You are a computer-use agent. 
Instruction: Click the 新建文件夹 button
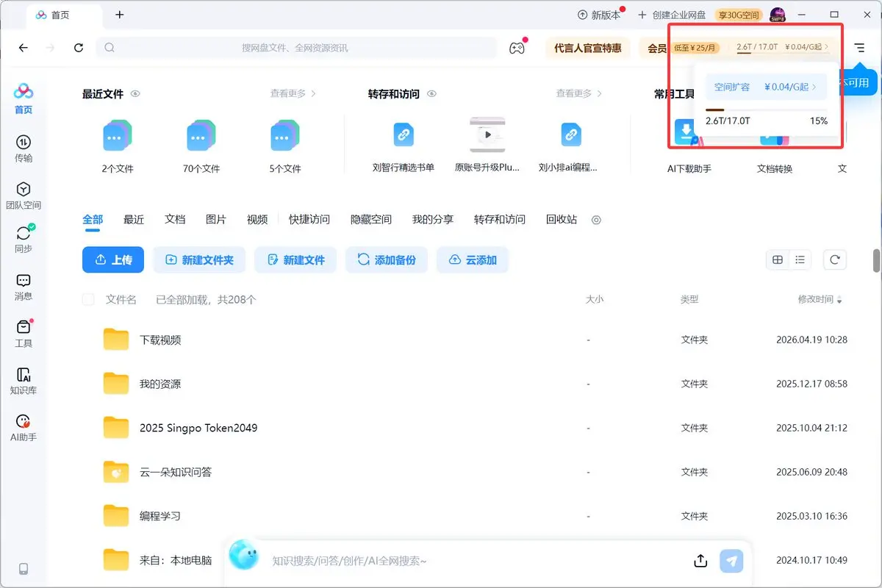point(200,259)
